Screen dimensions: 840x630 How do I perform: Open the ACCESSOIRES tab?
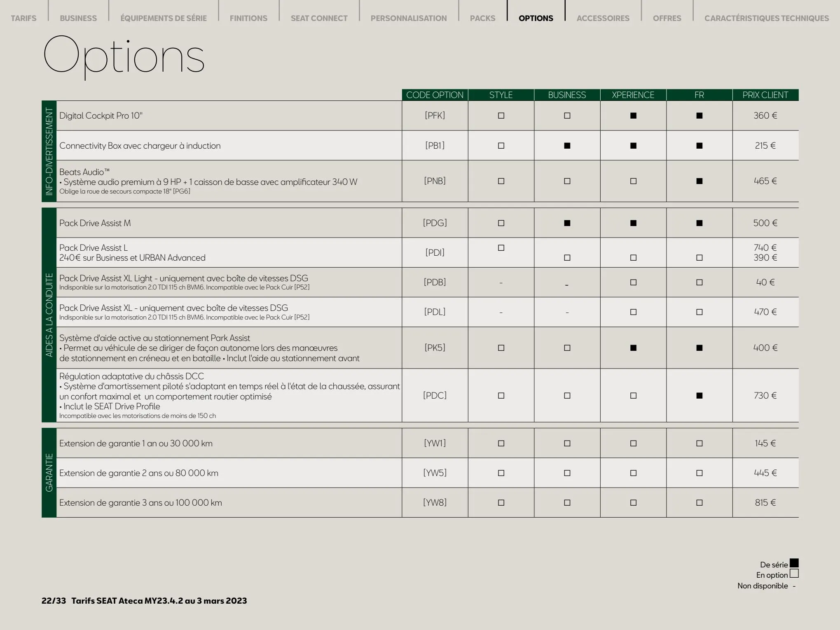click(x=603, y=18)
